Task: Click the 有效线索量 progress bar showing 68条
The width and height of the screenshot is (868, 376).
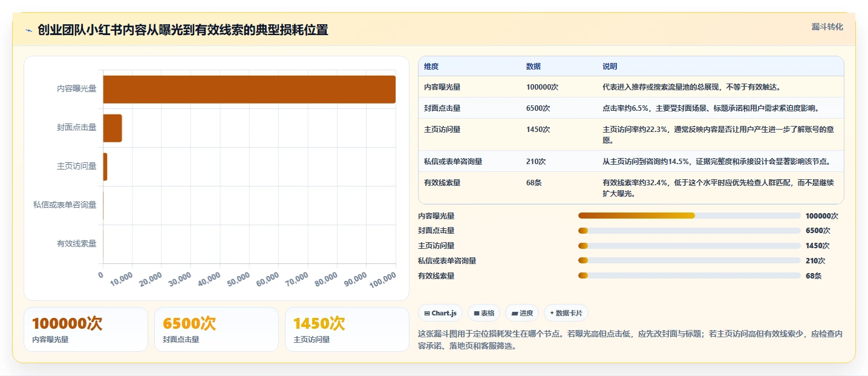Action: (690, 276)
